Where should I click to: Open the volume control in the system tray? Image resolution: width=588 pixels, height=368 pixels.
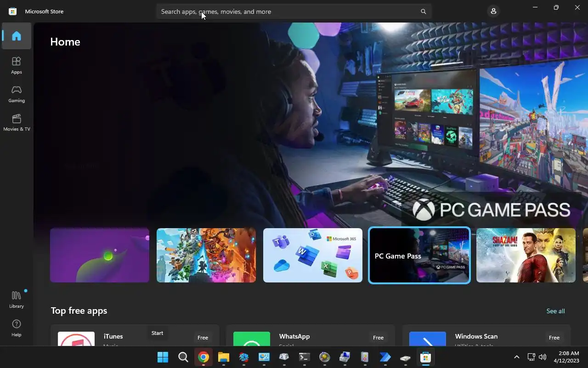click(543, 357)
